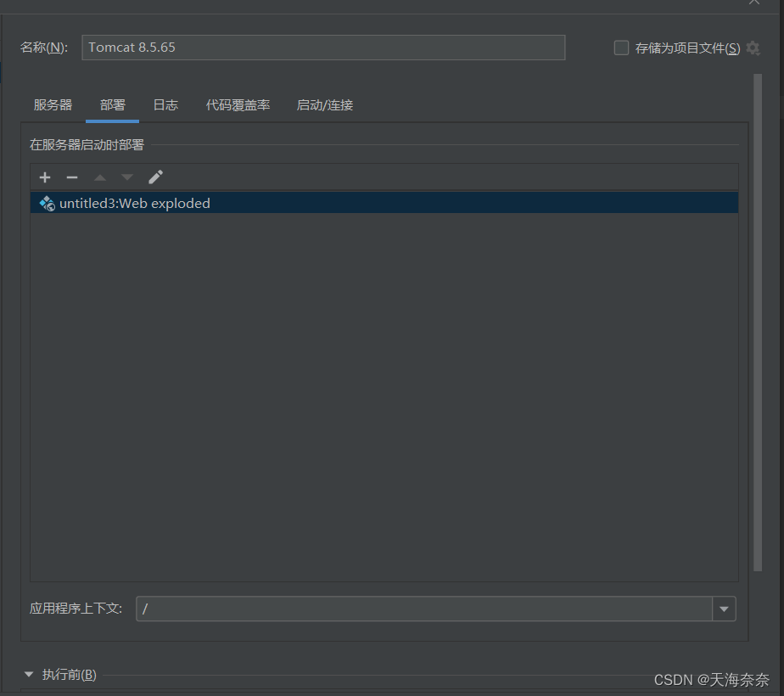Enable the 存储为项目文件 checkbox
Screen dimensions: 784x696
[x=621, y=48]
